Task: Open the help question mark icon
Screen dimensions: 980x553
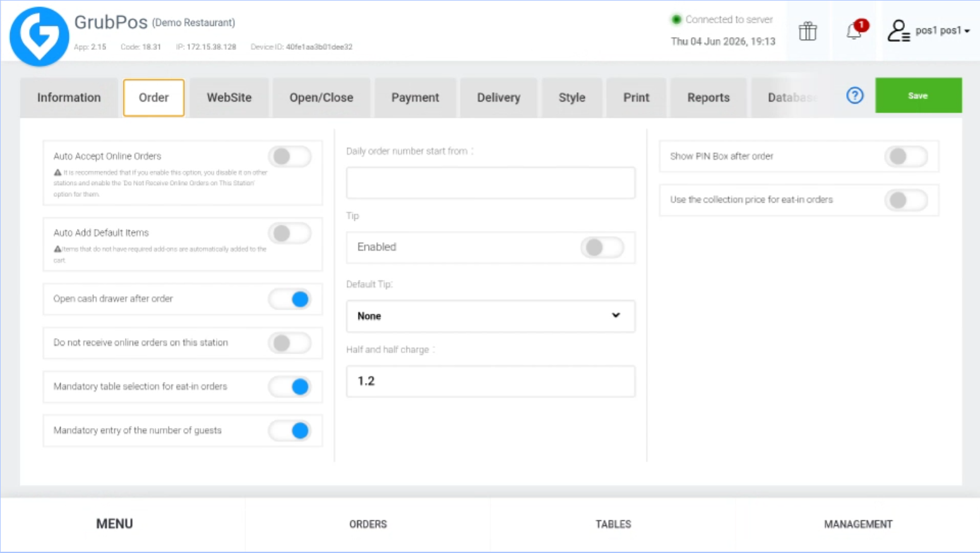Action: point(855,95)
